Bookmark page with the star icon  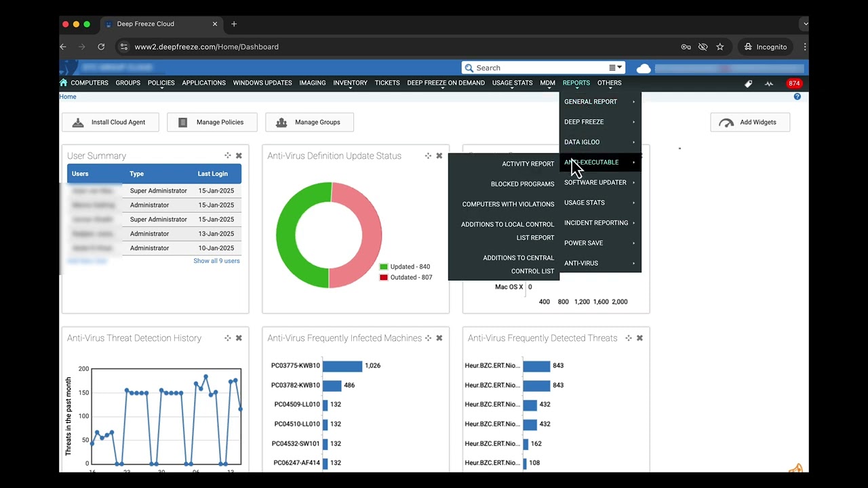click(720, 47)
